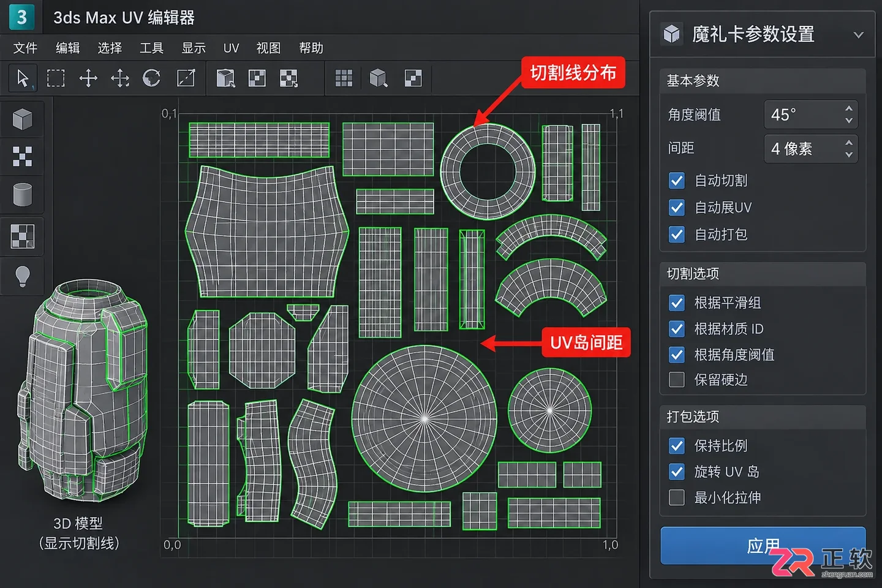Open the 文件 menu

click(x=25, y=48)
